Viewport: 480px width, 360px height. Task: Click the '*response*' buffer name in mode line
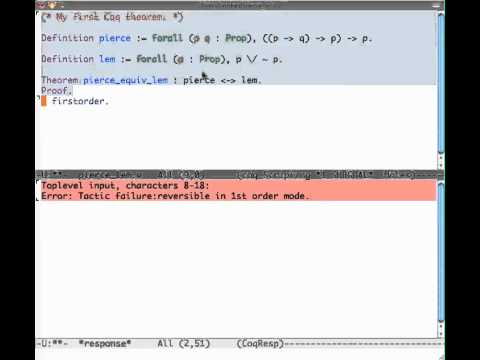coord(105,343)
